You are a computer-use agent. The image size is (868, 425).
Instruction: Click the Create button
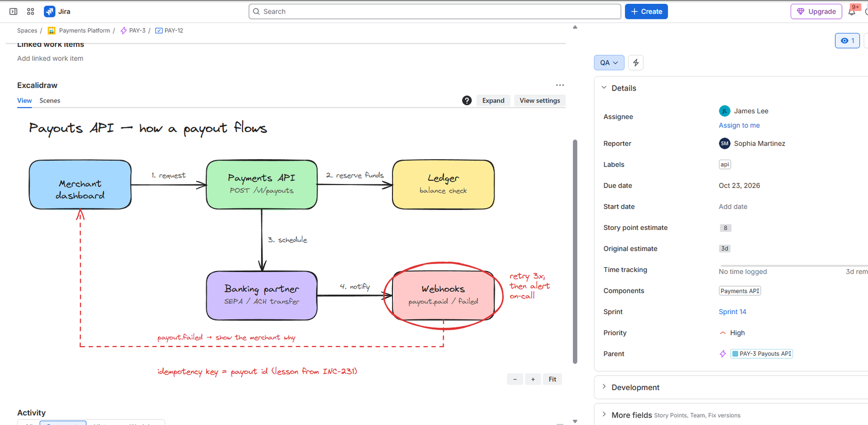click(646, 11)
